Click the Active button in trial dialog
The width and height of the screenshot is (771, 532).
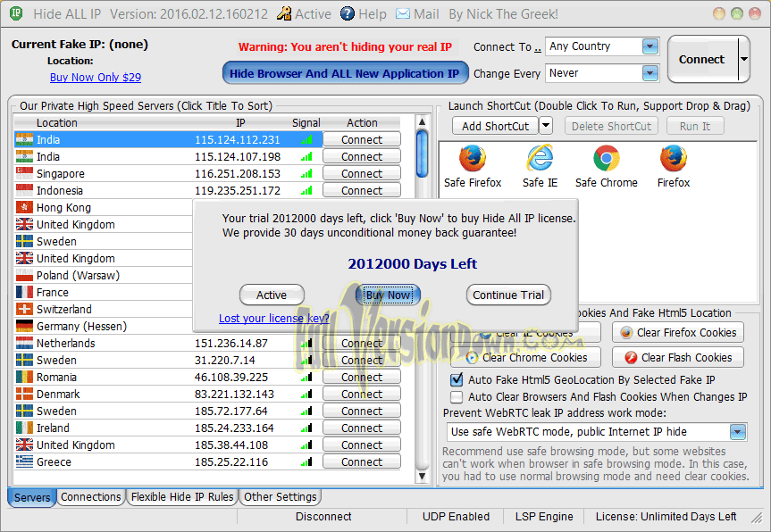[x=272, y=295]
